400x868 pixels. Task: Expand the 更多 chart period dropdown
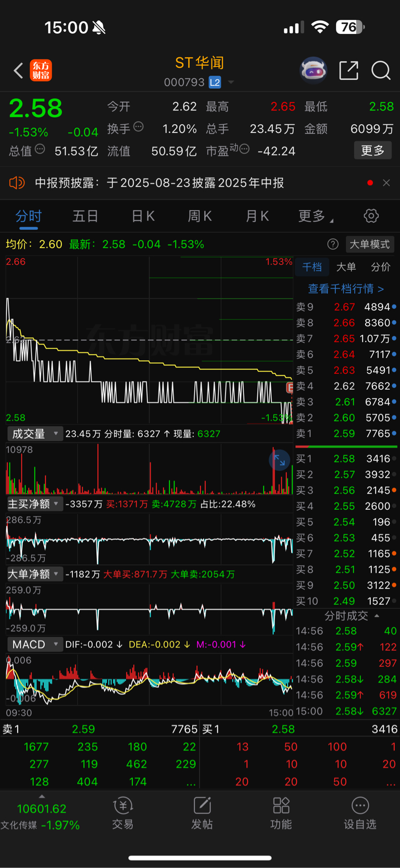pyautogui.click(x=316, y=216)
